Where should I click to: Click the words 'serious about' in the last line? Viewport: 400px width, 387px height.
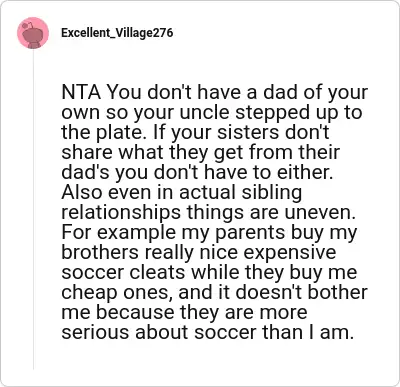(x=126, y=332)
